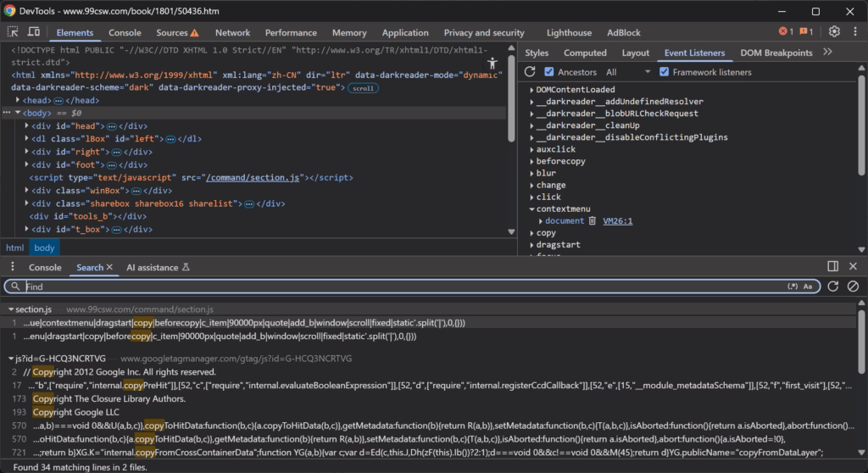This screenshot has height=473, width=868.
Task: Close the Search drawer tab
Action: tap(109, 267)
